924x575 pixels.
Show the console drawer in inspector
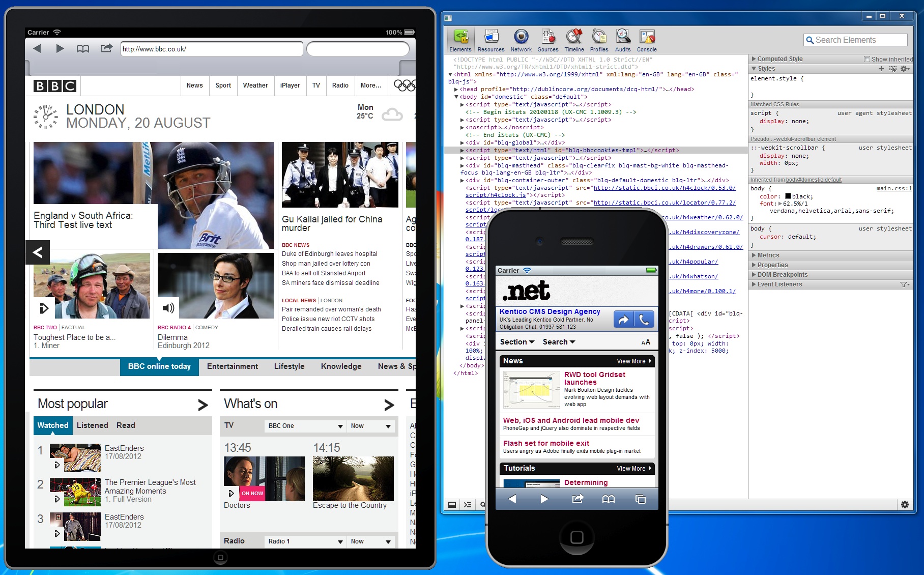click(468, 505)
